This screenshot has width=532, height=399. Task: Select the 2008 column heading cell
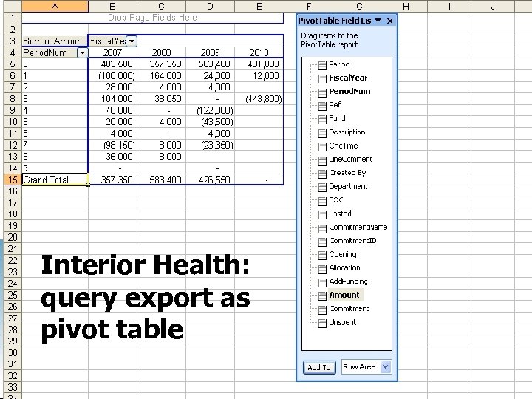click(x=162, y=52)
